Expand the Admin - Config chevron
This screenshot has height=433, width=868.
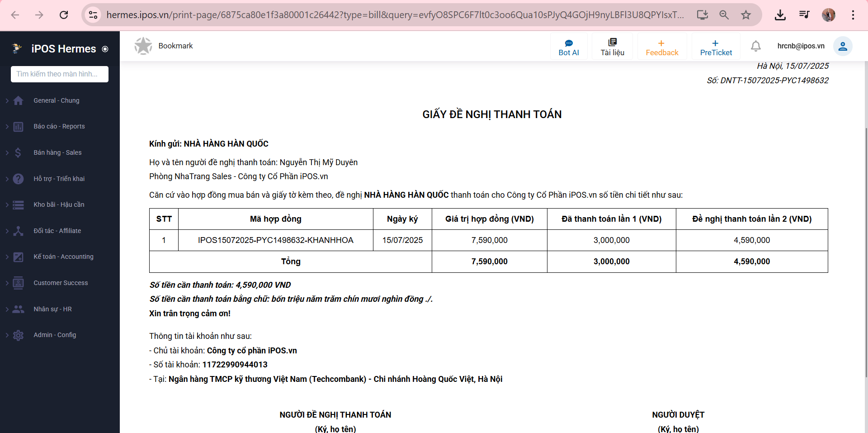click(7, 335)
